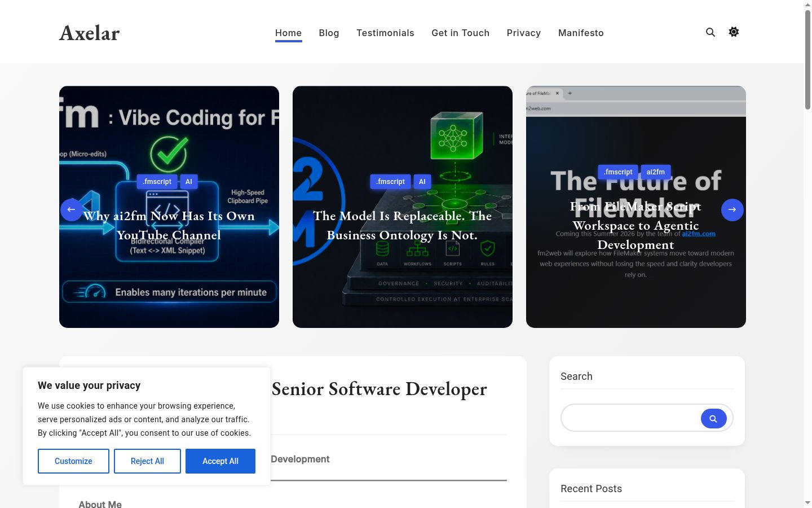This screenshot has width=812, height=508.
Task: Open the Testimonials menu item
Action: pos(385,33)
